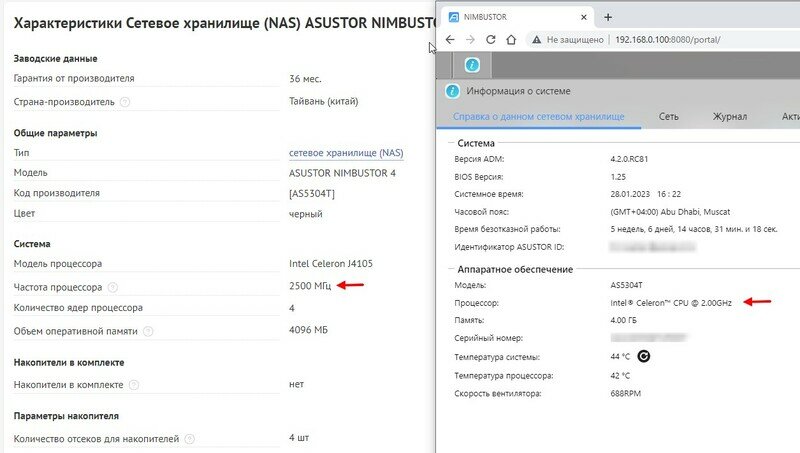This screenshot has height=453, width=800.
Task: Click the '4.00 ГБ' memory value
Action: pyautogui.click(x=623, y=320)
